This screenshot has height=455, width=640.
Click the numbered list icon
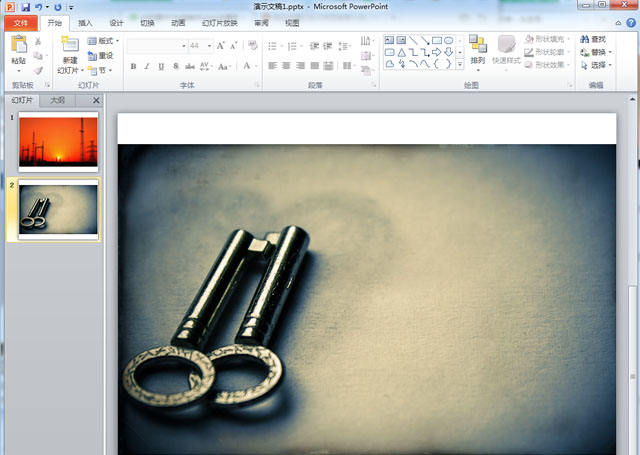[x=292, y=46]
